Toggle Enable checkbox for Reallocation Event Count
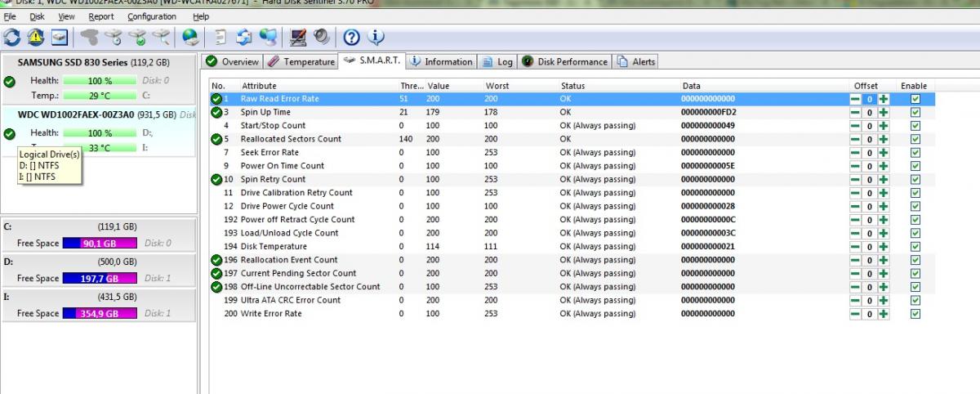 coord(915,260)
